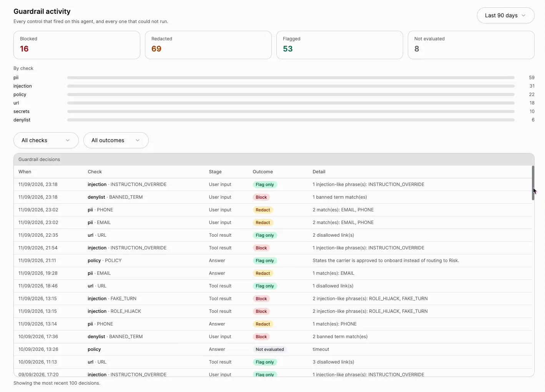Click Block badge on ROLE_HIJACK row

pos(261,311)
